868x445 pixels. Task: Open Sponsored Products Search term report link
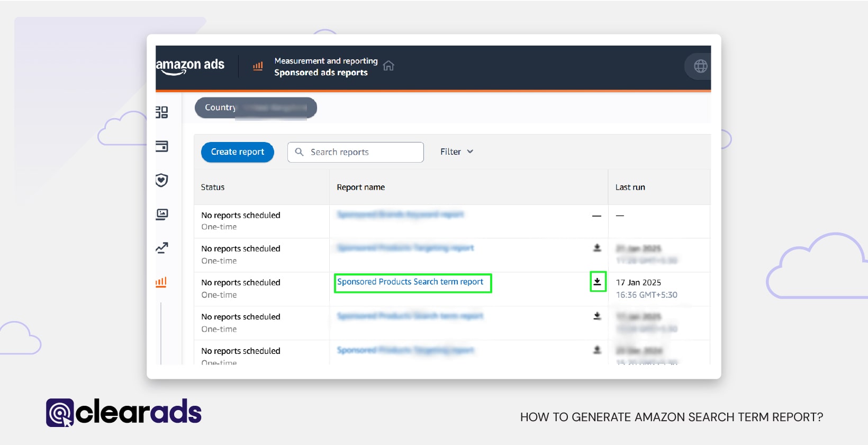pos(410,282)
